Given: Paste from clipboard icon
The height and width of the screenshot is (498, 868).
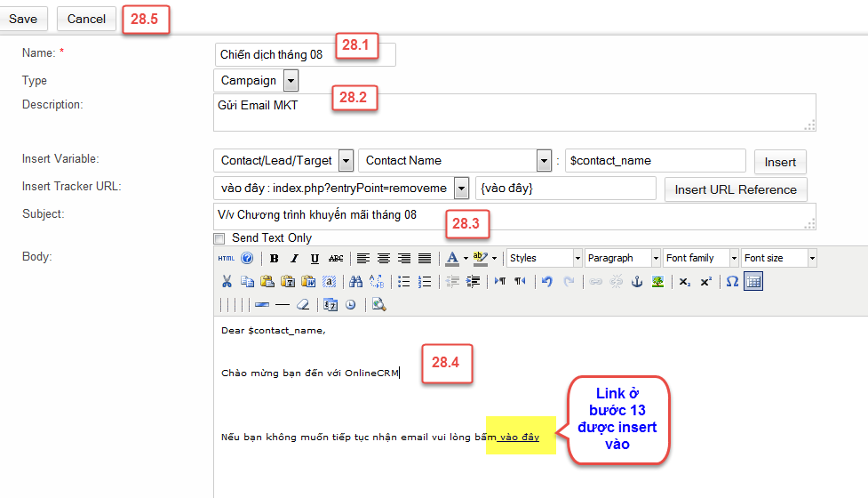Looking at the screenshot, I should click(x=267, y=281).
